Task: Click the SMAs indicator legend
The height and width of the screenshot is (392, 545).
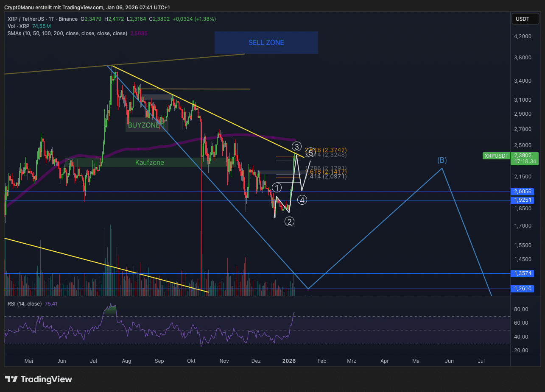Action: 67,33
